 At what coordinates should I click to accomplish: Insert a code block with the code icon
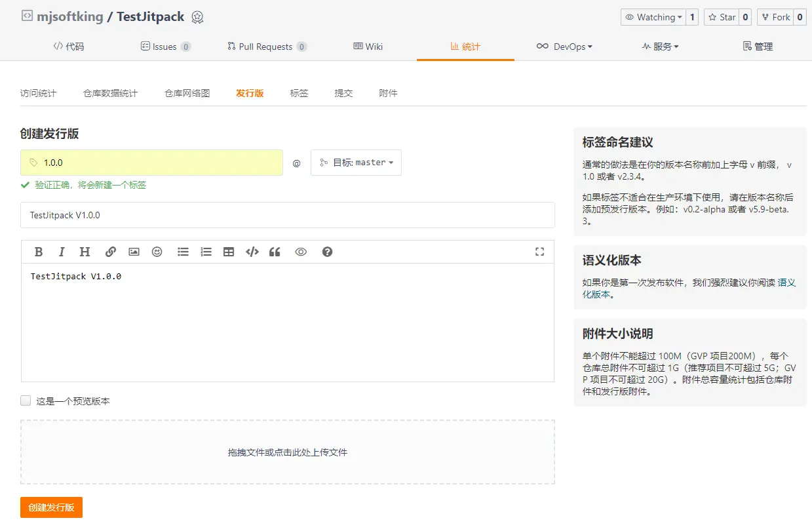click(252, 252)
